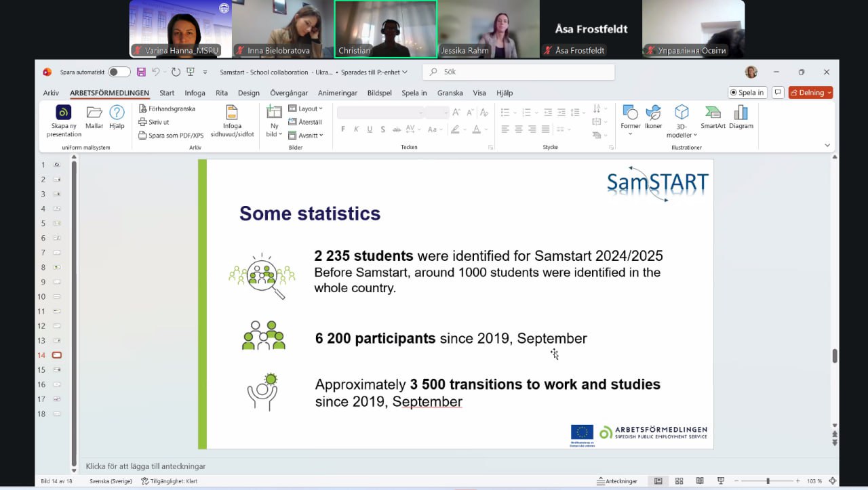Screen dimensions: 868x490
Task: Save the presentation with disk icon
Action: coord(141,72)
